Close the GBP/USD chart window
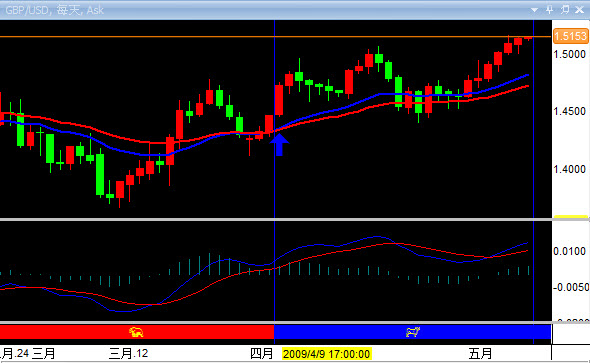Screen dimensions: 590x363 [x=580, y=10]
